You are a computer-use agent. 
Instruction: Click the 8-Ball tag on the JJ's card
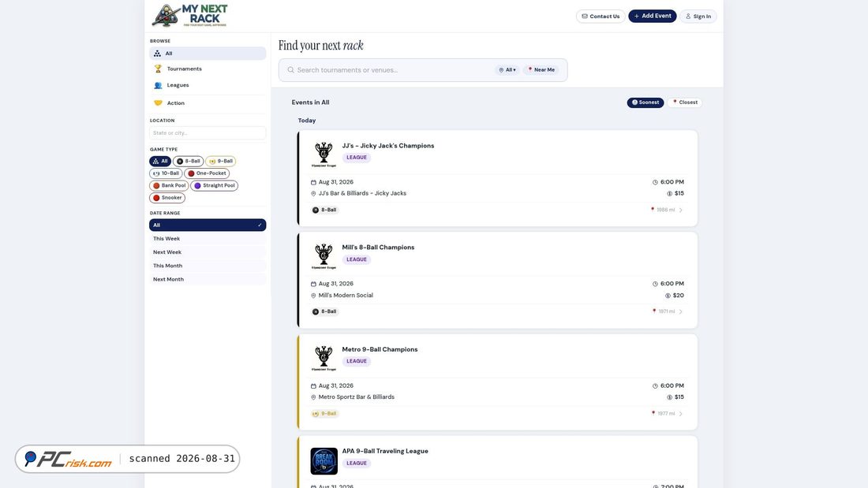point(325,210)
